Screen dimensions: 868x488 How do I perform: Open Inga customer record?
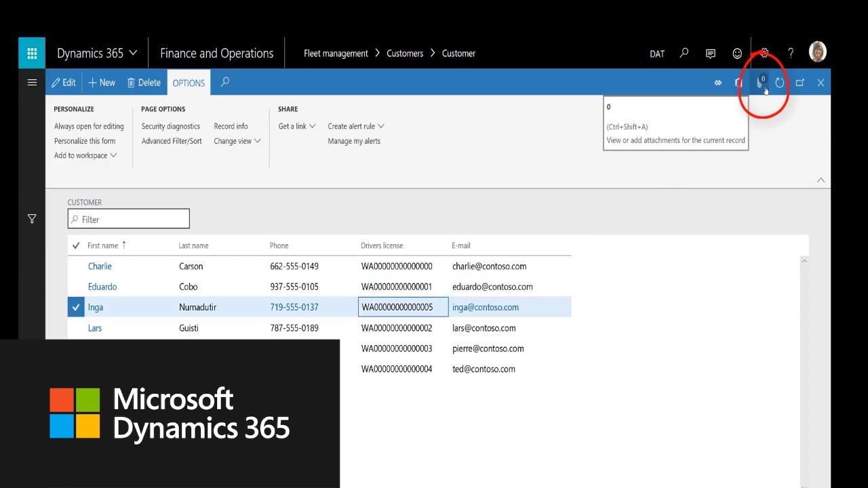pos(96,307)
